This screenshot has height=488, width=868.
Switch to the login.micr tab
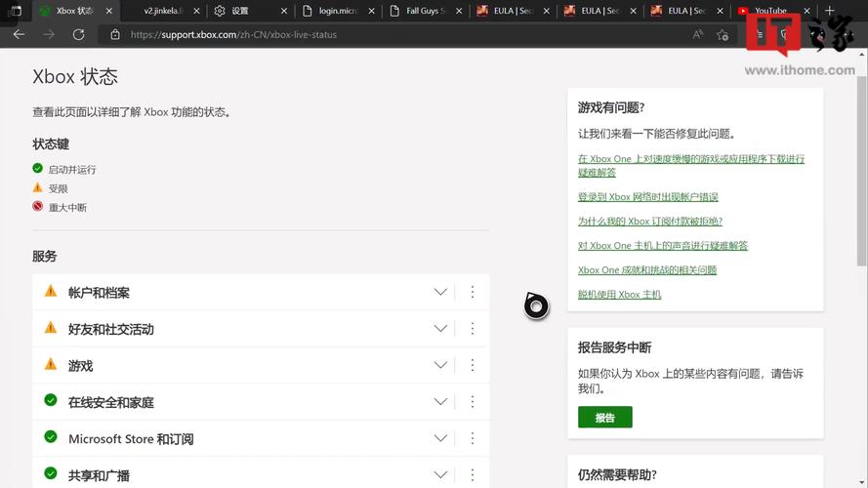338,11
